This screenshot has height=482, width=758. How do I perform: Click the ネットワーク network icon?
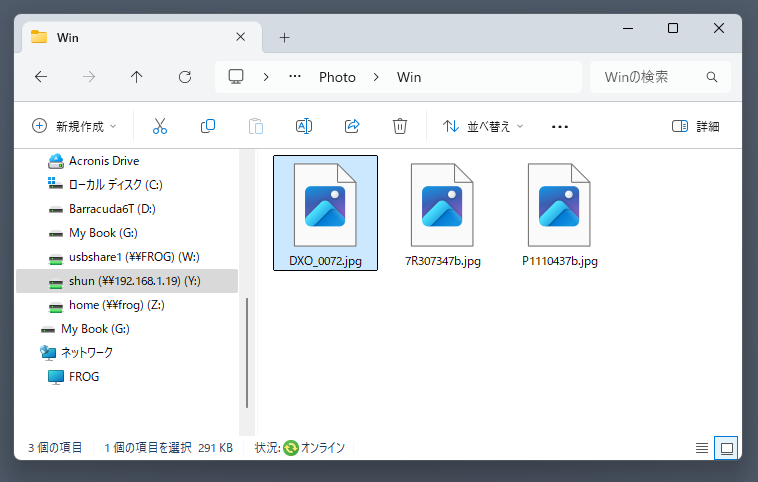click(48, 353)
